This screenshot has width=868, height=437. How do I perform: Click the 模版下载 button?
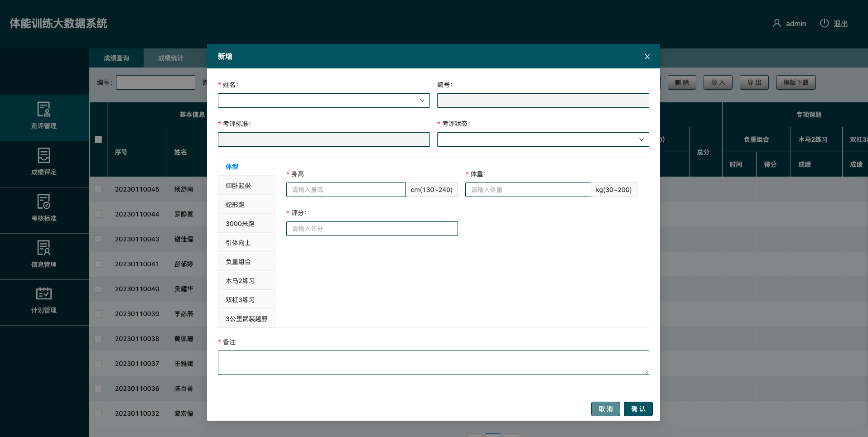click(x=796, y=82)
